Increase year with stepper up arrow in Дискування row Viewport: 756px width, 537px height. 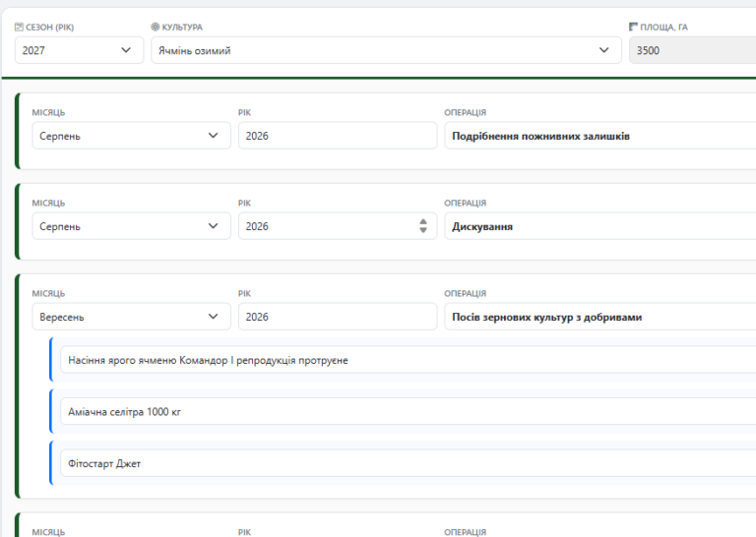point(423,222)
